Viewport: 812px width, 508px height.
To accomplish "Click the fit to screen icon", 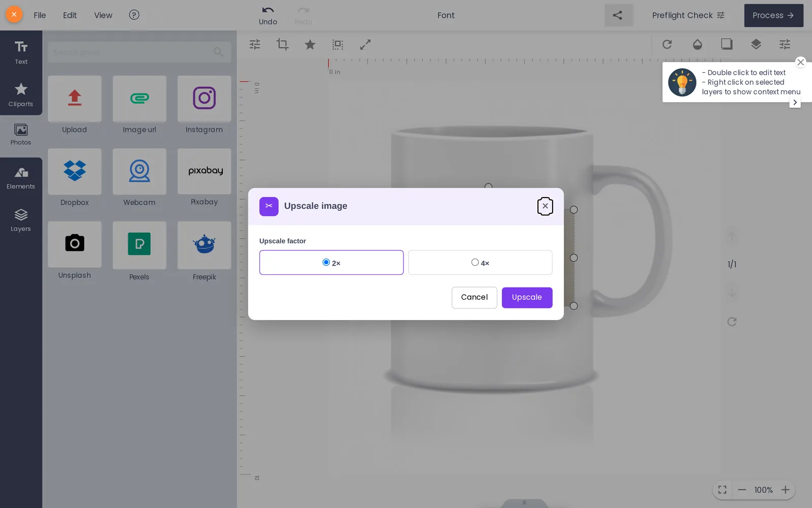I will click(722, 490).
